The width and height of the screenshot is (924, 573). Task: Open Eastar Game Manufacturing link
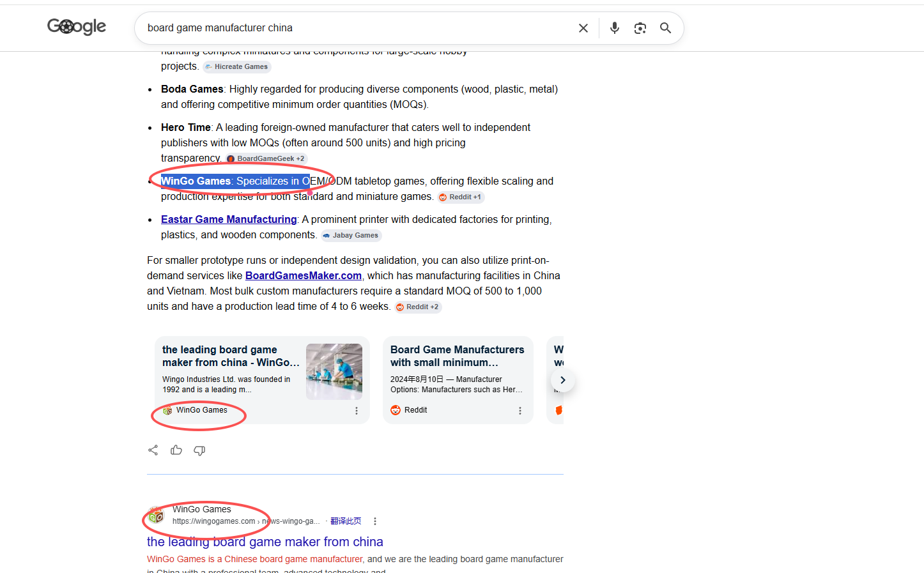[x=229, y=219]
